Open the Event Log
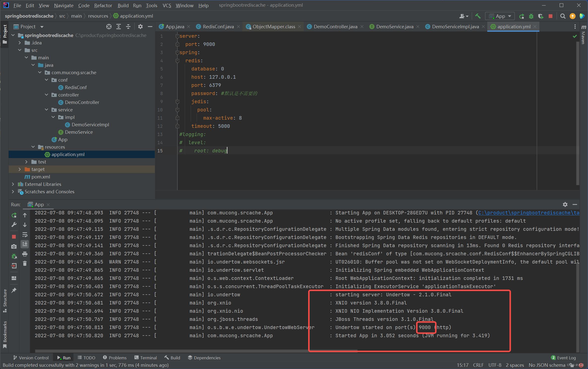Image resolution: width=588 pixels, height=369 pixels. (563, 358)
